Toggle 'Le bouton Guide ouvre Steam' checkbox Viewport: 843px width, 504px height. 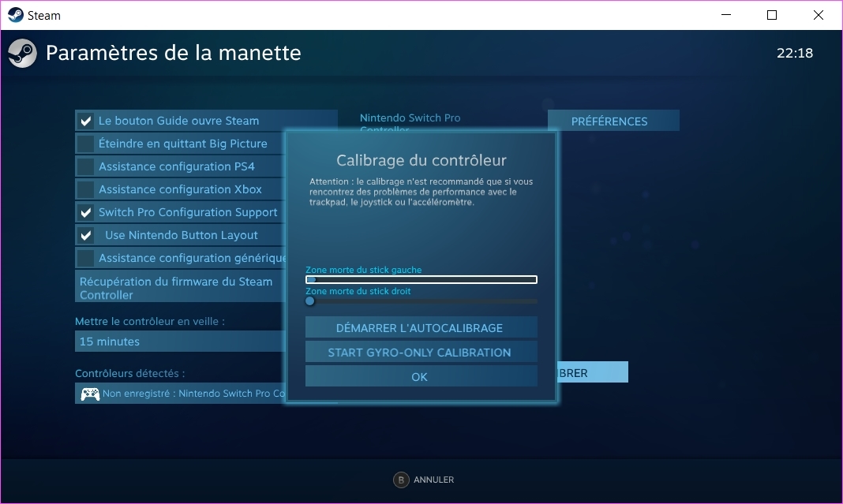pyautogui.click(x=85, y=121)
